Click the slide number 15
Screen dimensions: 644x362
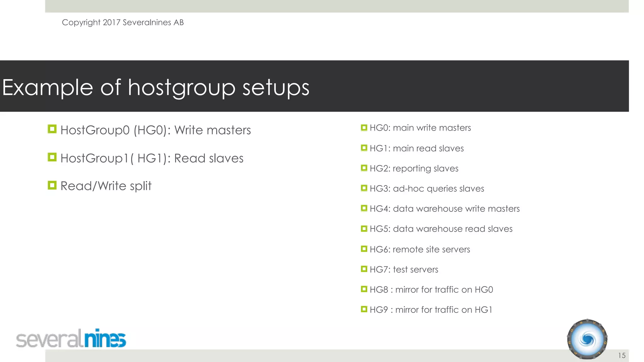(x=622, y=355)
